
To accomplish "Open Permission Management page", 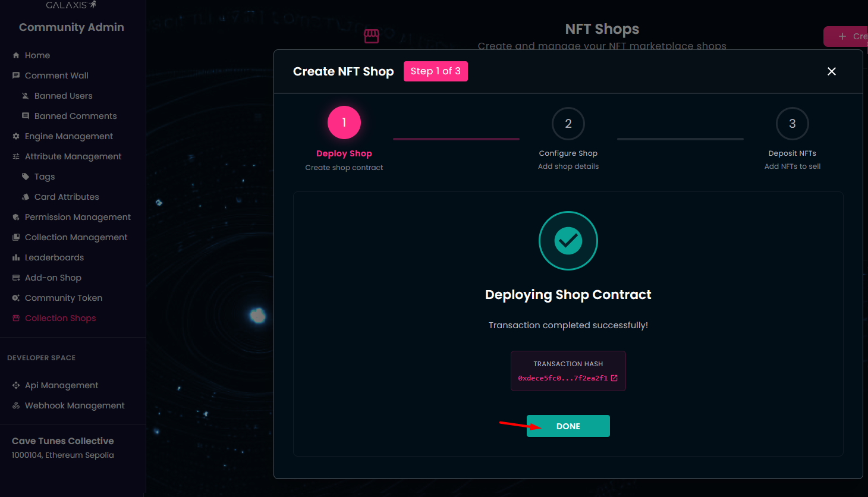I will (77, 217).
